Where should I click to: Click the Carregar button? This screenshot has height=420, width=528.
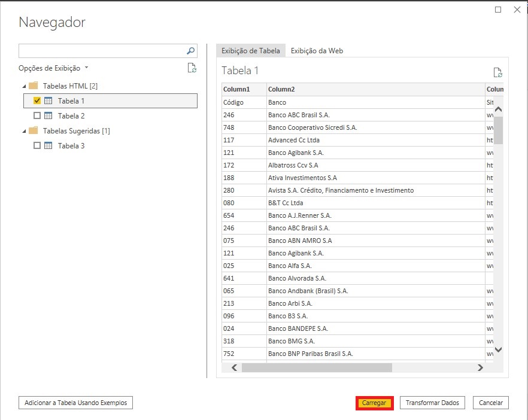tap(374, 403)
